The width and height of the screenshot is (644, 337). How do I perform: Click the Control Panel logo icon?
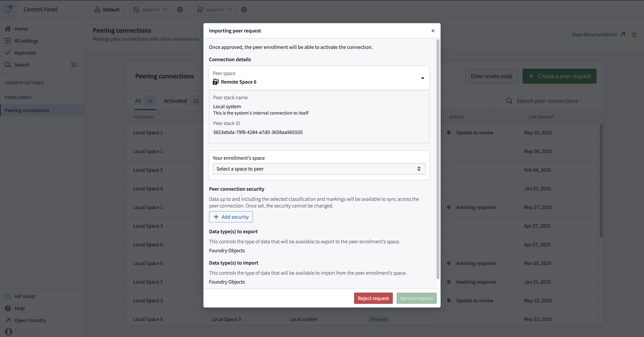[x=8, y=9]
